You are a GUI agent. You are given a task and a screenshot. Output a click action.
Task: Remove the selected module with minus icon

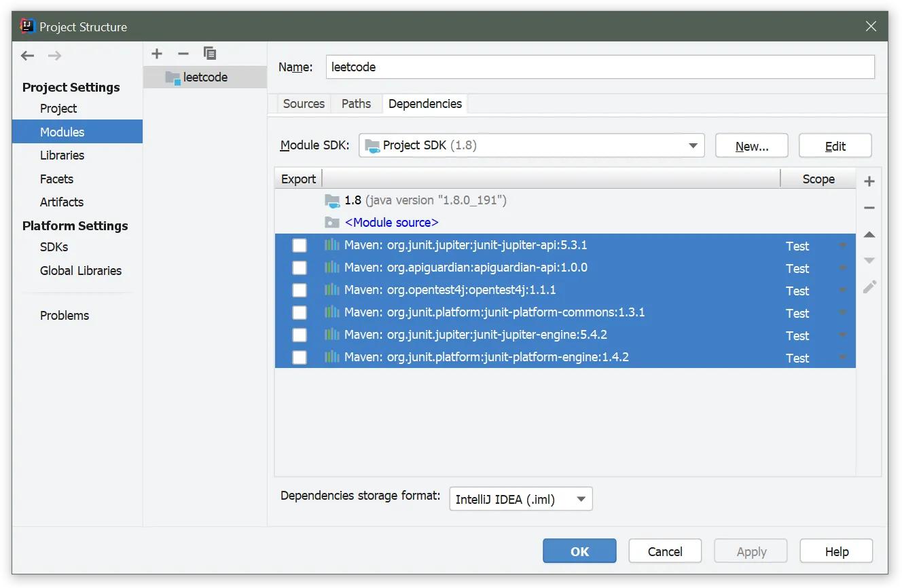pyautogui.click(x=183, y=54)
